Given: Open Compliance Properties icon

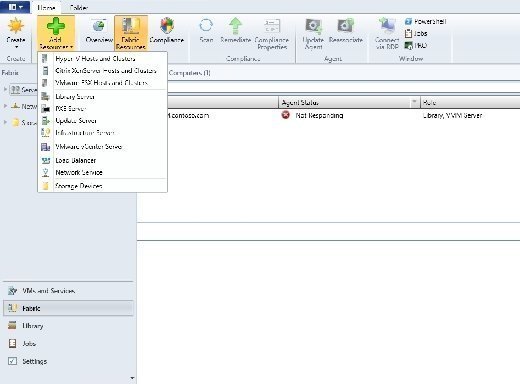Looking at the screenshot, I should [272, 26].
